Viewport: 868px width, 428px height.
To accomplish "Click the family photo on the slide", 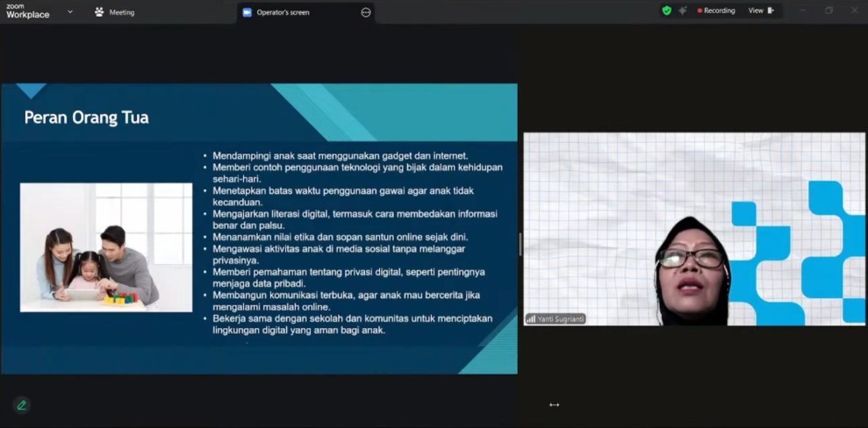I will (x=106, y=247).
